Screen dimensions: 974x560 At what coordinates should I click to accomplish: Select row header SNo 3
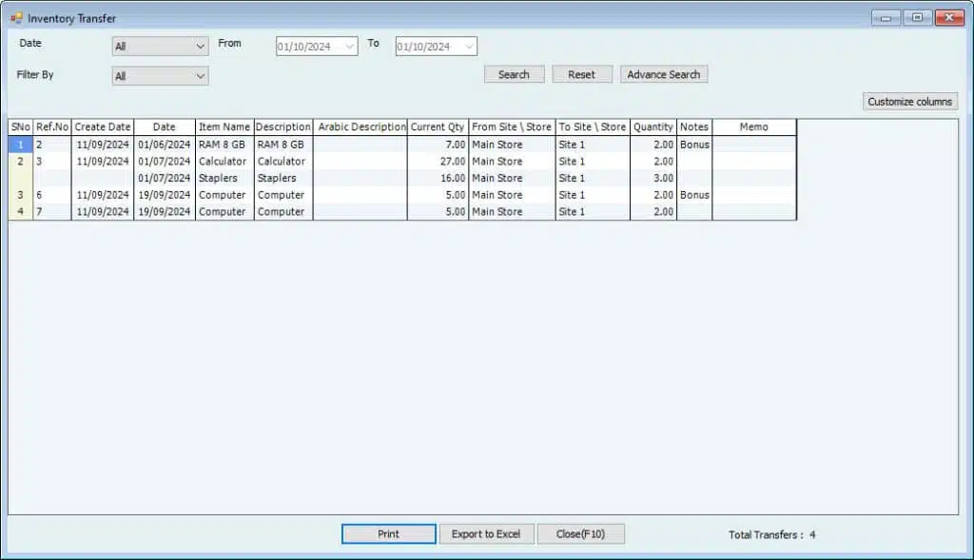coord(21,195)
